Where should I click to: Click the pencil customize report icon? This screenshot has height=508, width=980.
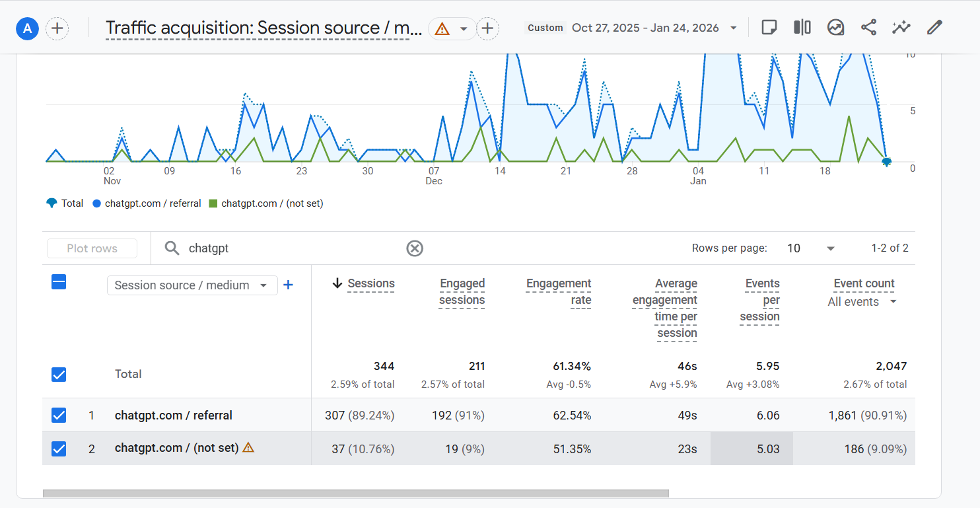(x=934, y=27)
